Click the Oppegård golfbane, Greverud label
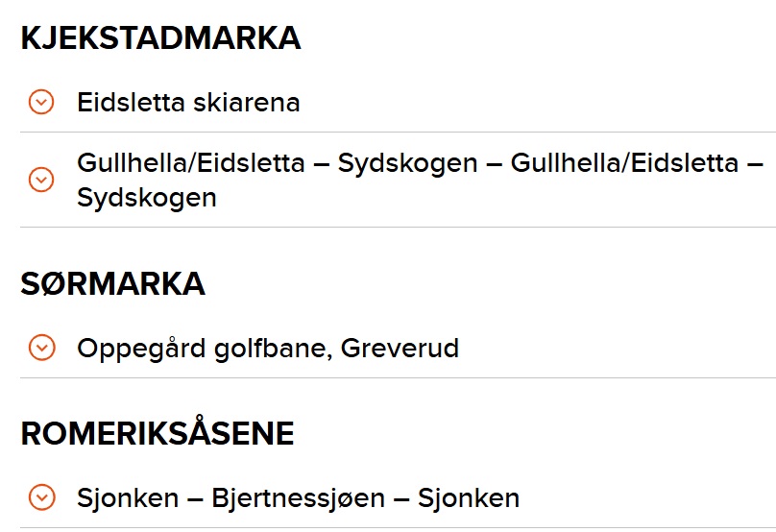This screenshot has width=776, height=532. pyautogui.click(x=268, y=349)
